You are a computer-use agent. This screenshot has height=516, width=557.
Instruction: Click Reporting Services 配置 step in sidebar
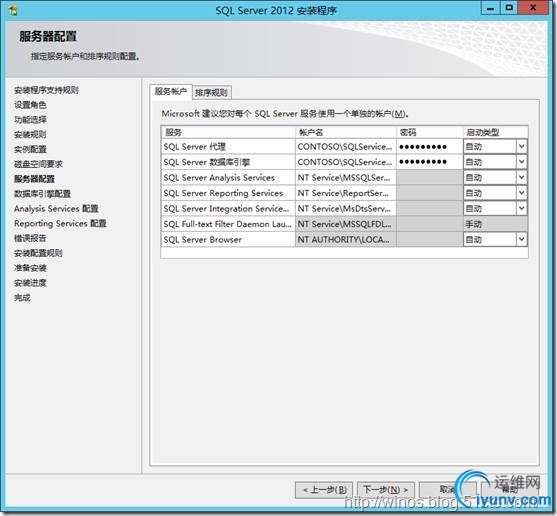tap(60, 223)
